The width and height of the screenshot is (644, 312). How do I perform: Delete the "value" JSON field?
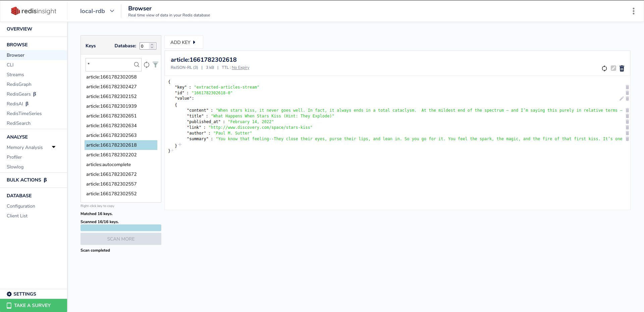pyautogui.click(x=627, y=99)
